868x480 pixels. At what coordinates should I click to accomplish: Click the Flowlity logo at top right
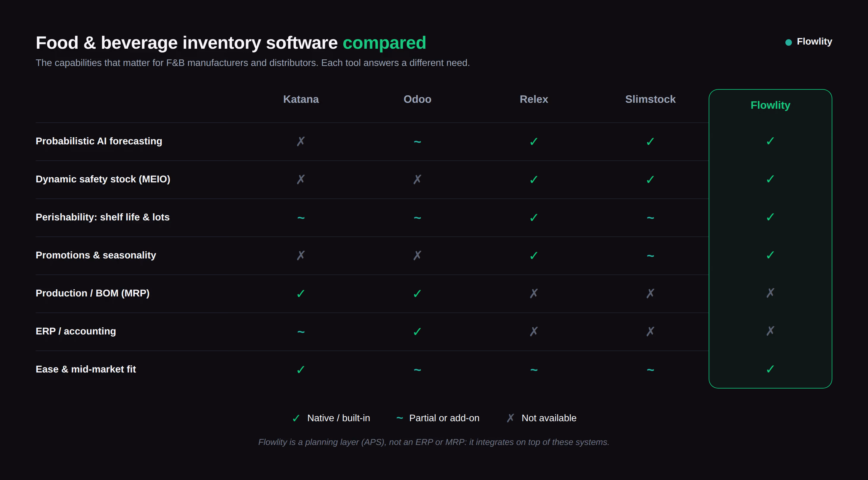click(x=808, y=41)
